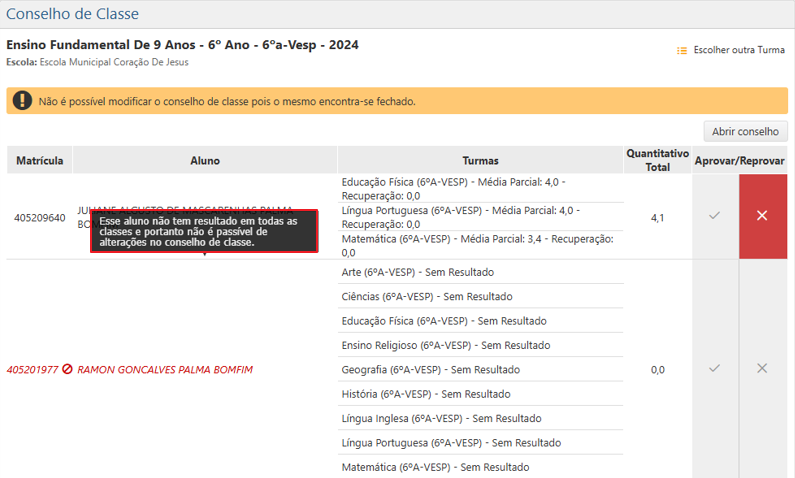Click quantitativo total value 0,0
795x478 pixels.
658,370
